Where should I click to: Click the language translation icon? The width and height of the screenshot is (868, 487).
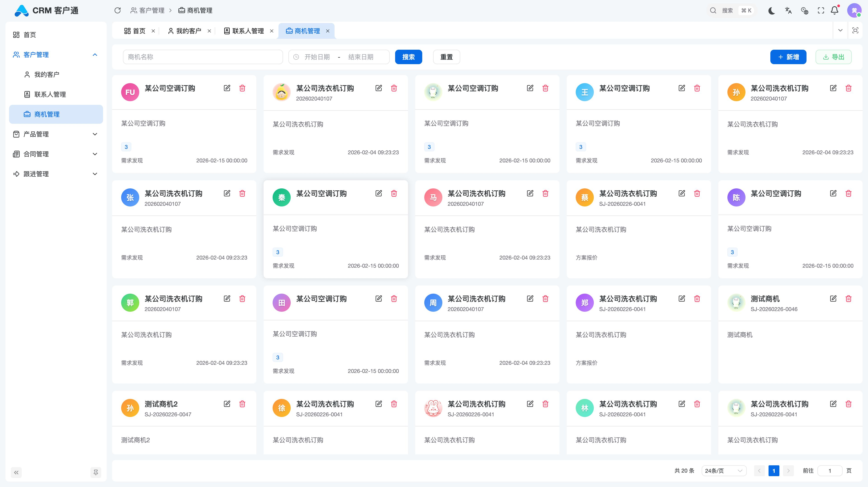(x=788, y=10)
